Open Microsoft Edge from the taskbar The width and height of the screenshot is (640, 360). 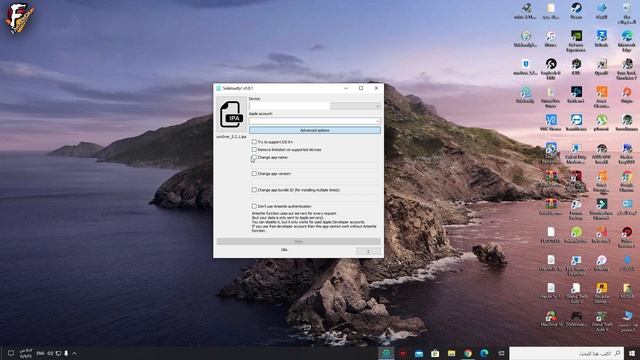point(484,353)
